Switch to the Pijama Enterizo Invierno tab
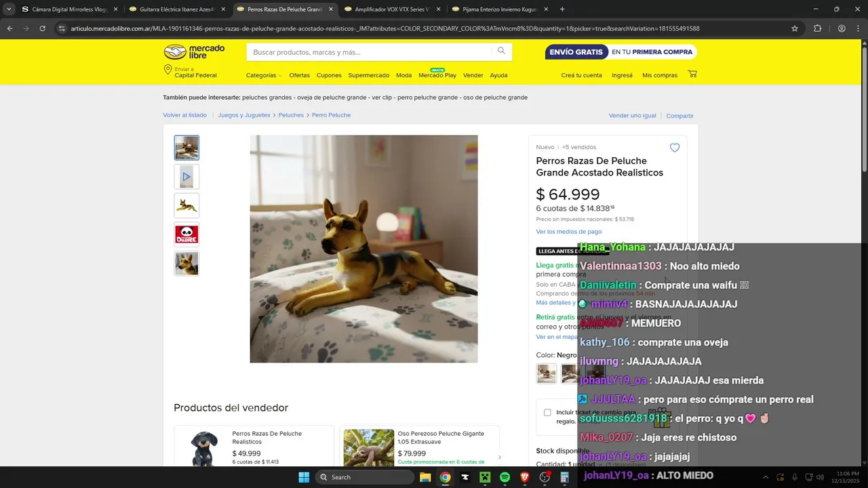The height and width of the screenshot is (488, 868). [x=500, y=9]
